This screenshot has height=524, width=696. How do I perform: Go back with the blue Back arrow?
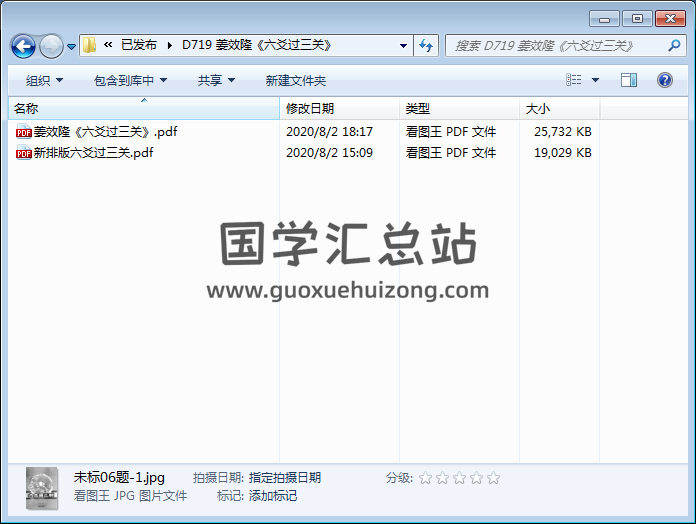(23, 46)
